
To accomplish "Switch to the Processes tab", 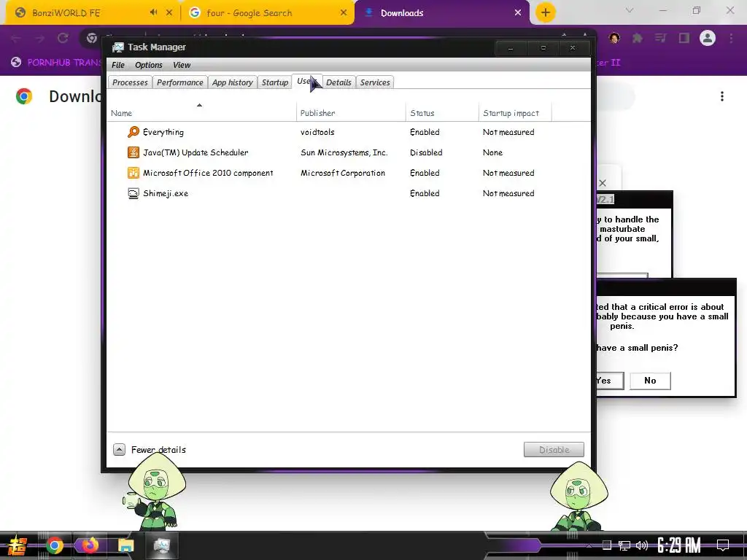I will tap(130, 82).
